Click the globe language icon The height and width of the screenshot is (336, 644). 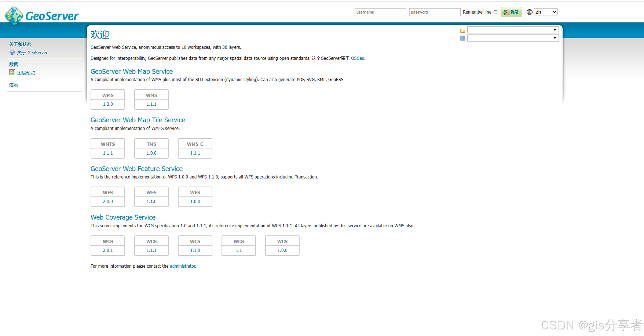tap(530, 12)
